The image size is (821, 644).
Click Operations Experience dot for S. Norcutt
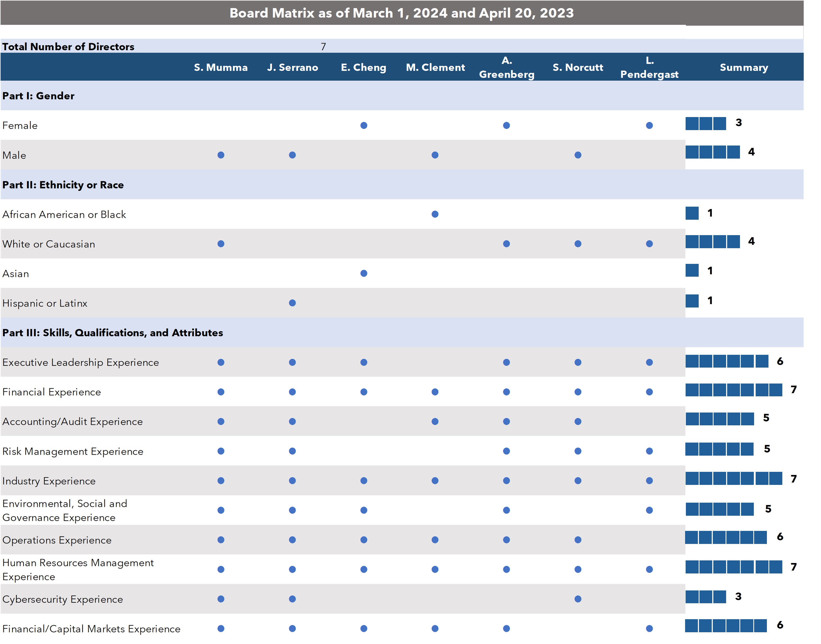[x=578, y=540]
